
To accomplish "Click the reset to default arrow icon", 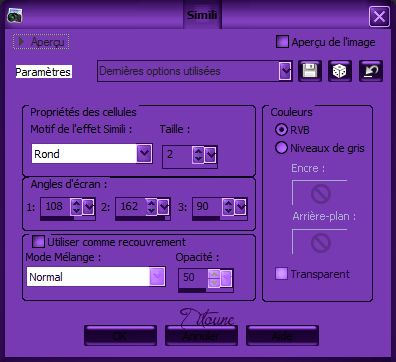I will (371, 71).
